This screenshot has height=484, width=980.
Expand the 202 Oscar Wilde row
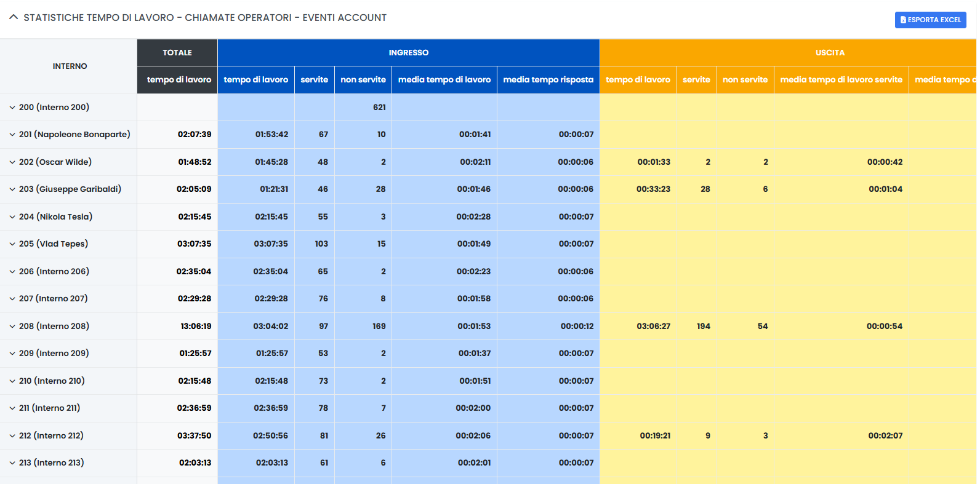12,162
